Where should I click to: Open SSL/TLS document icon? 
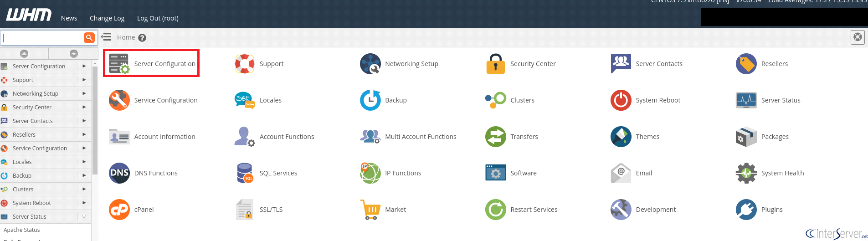click(245, 210)
